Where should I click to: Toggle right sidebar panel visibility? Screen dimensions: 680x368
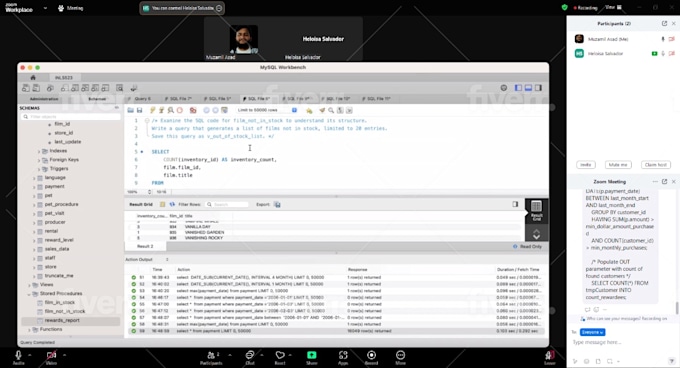click(x=538, y=88)
